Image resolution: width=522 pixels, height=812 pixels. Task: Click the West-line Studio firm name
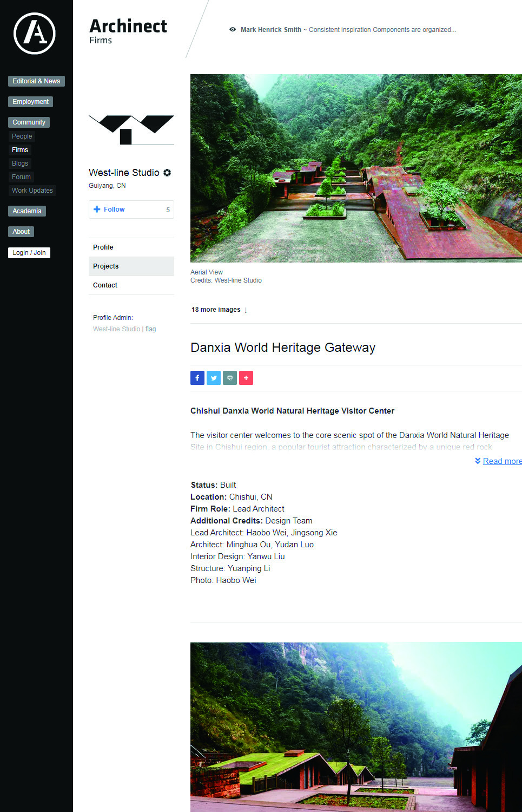[124, 173]
